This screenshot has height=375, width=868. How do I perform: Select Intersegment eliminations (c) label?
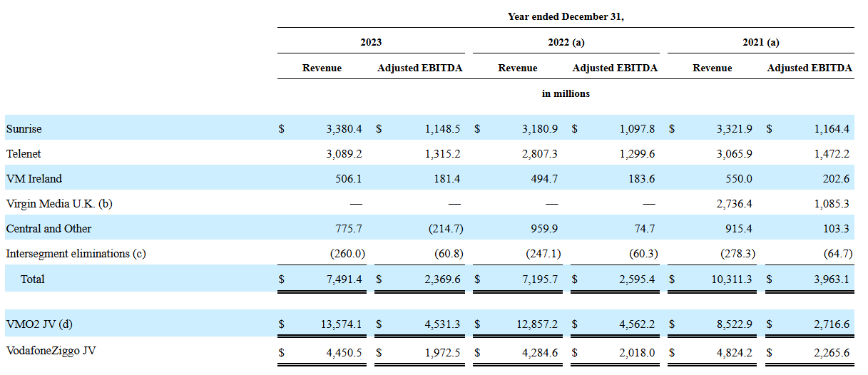(x=76, y=254)
